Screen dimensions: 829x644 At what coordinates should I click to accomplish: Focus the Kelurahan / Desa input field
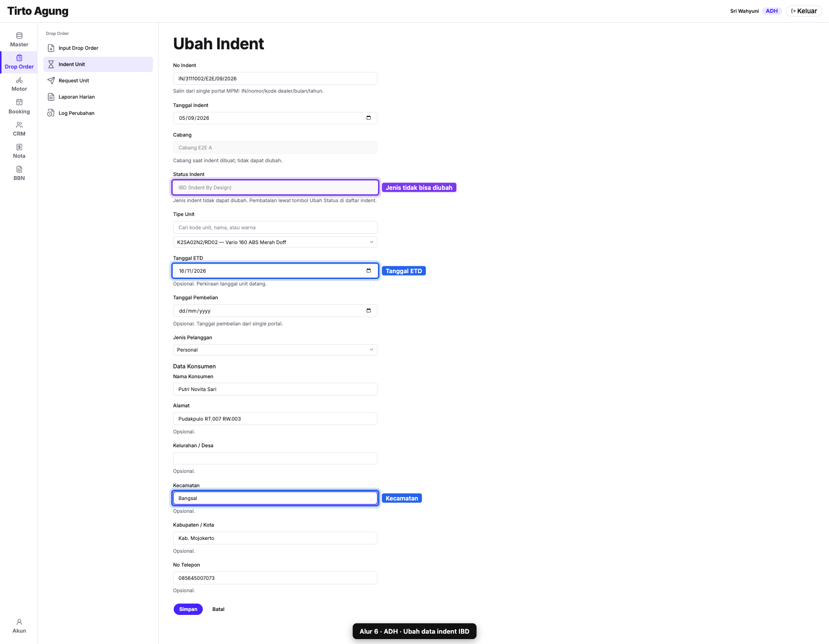click(275, 458)
